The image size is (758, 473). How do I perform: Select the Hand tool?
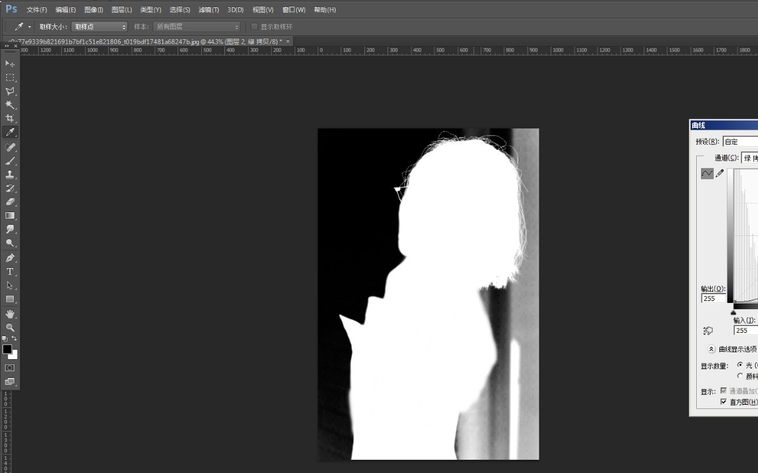(x=11, y=314)
